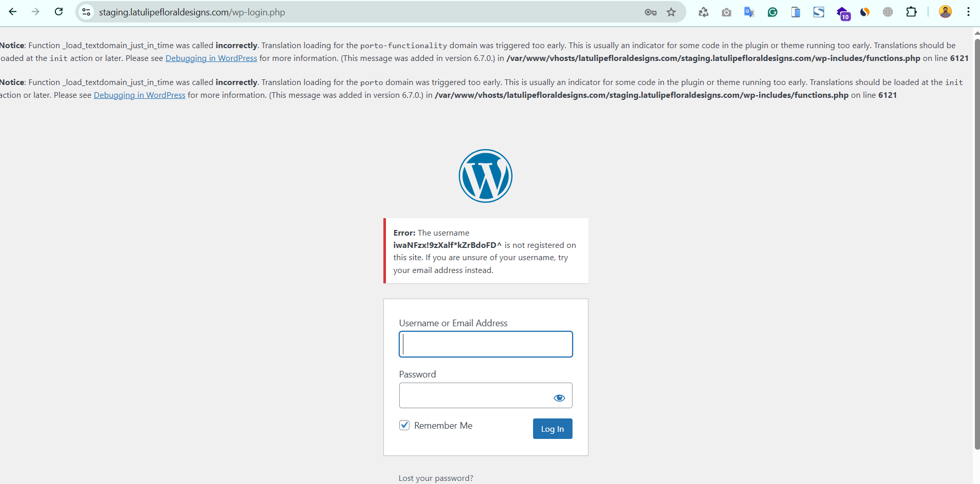This screenshot has width=980, height=484.
Task: Click the page vertical scrollbar thumb
Action: (976, 244)
